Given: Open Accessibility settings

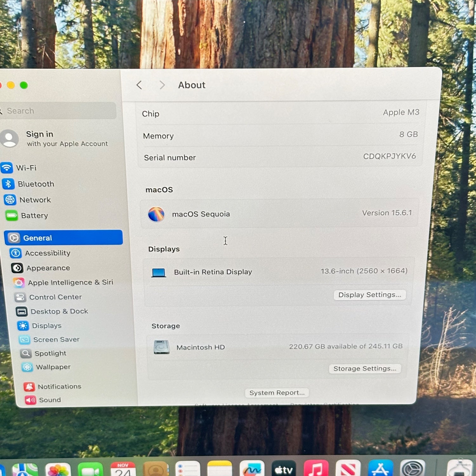Looking at the screenshot, I should (x=48, y=253).
